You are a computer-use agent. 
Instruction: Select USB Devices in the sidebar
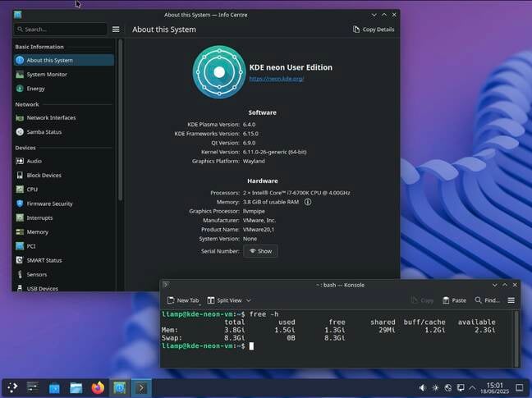[64, 288]
